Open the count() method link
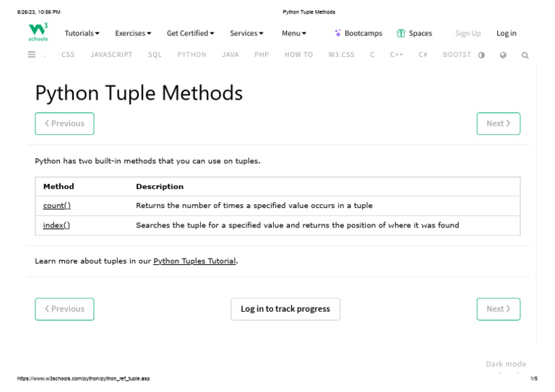 point(57,206)
